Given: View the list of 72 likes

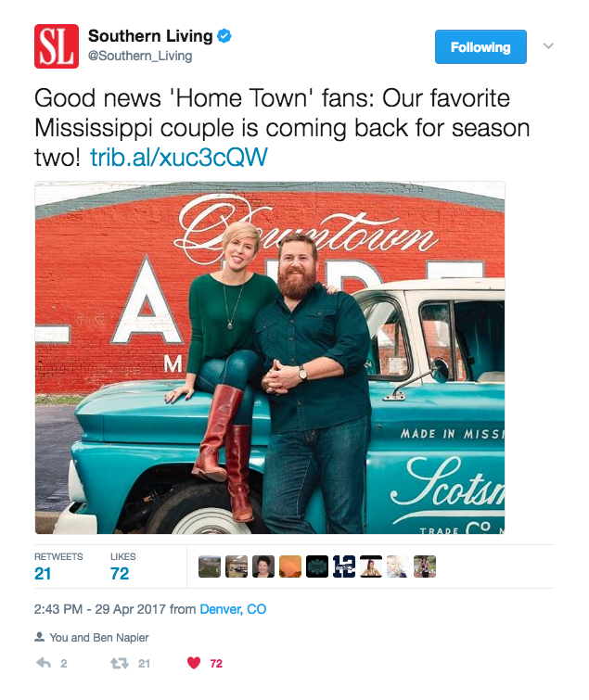Looking at the screenshot, I should click(122, 566).
